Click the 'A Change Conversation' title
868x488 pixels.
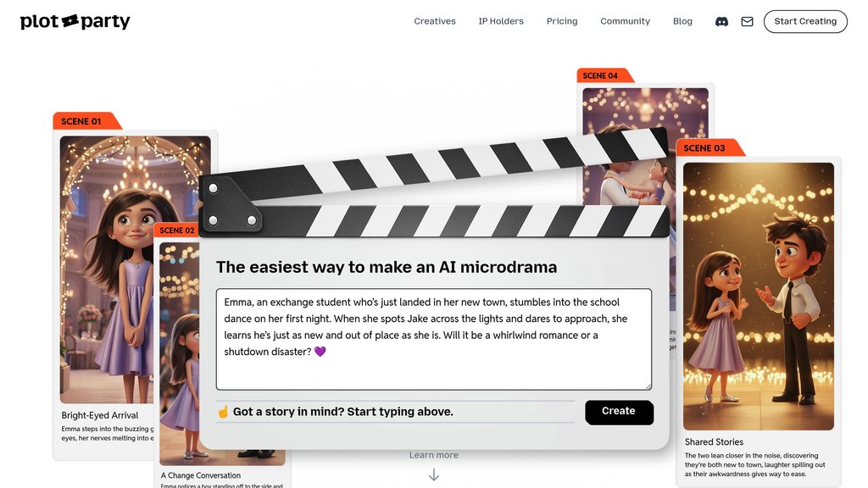[200, 475]
